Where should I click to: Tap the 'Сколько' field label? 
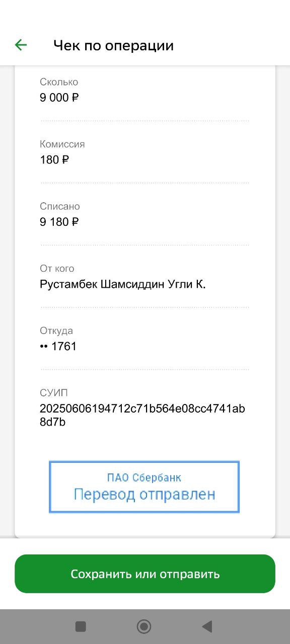[59, 82]
